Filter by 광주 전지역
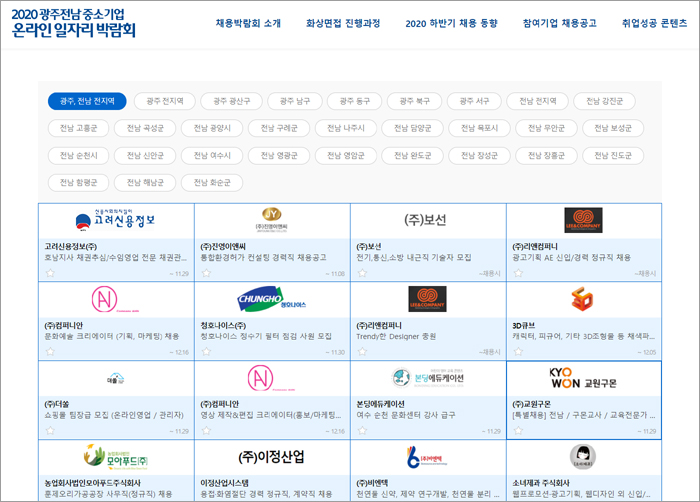The height and width of the screenshot is (502, 700). 165,101
